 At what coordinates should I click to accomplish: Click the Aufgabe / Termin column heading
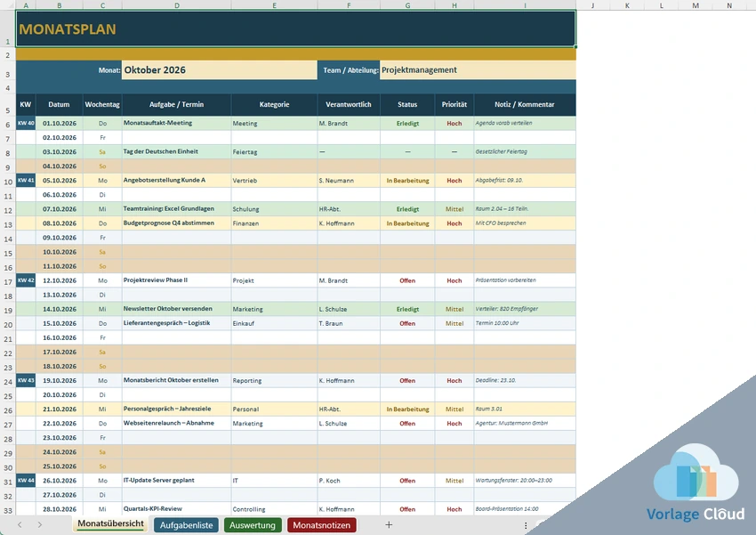pos(176,105)
